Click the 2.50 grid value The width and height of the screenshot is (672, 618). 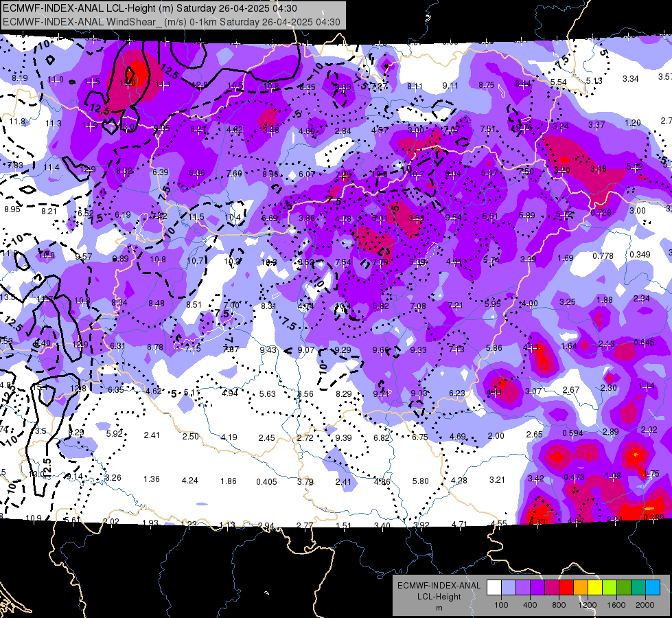tap(191, 436)
